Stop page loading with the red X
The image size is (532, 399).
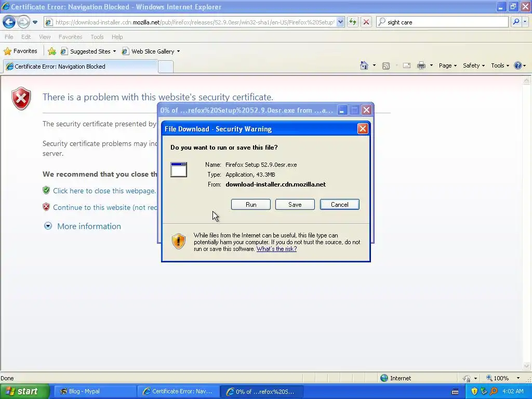[x=366, y=22]
